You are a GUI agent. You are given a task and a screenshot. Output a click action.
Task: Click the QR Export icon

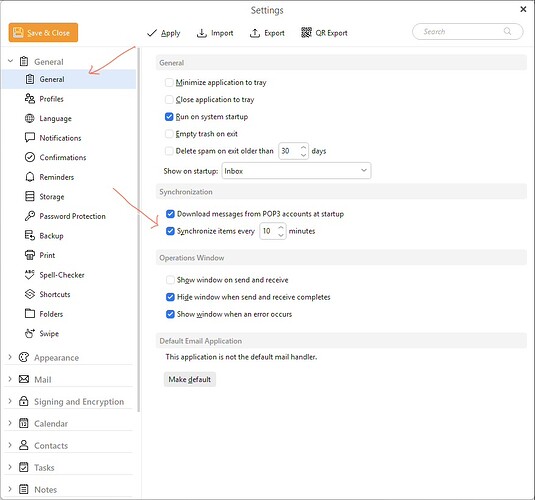tap(306, 33)
